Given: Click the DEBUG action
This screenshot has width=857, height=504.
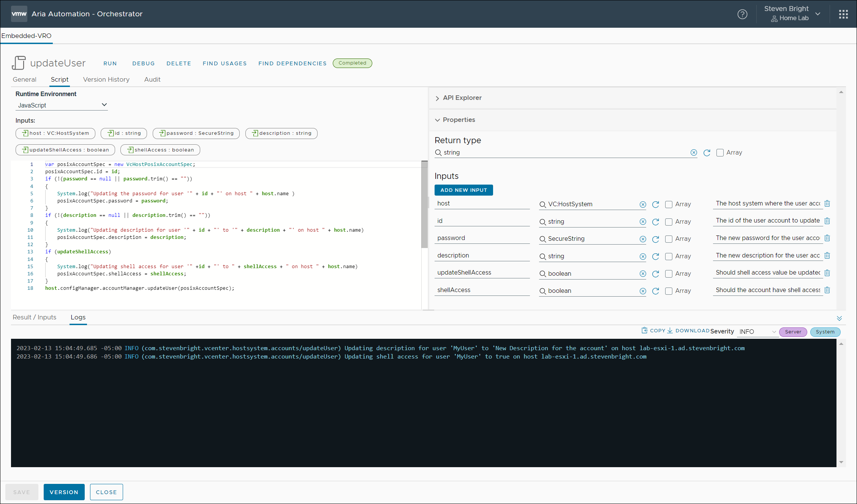Looking at the screenshot, I should pos(144,63).
